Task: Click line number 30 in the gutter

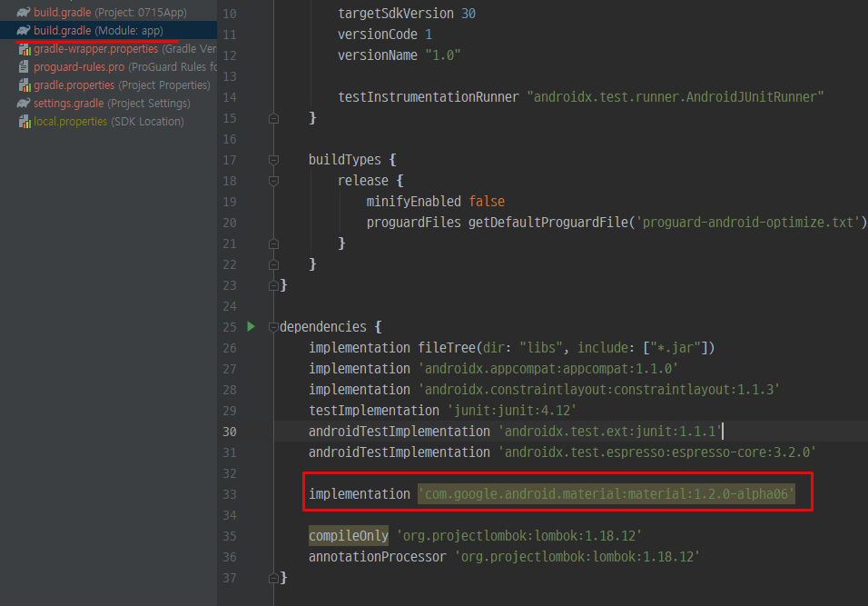Action: 230,432
